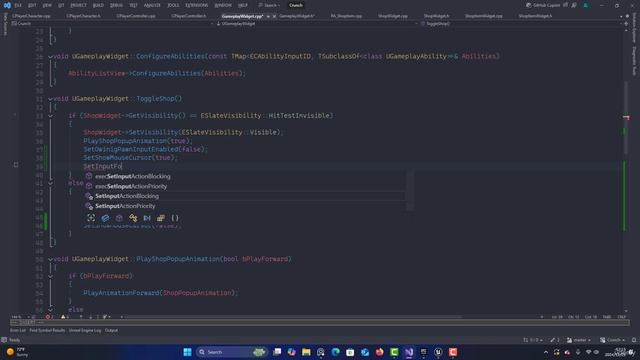
Task: Toggle the purple cube IntelliSense filter
Action: point(119,218)
